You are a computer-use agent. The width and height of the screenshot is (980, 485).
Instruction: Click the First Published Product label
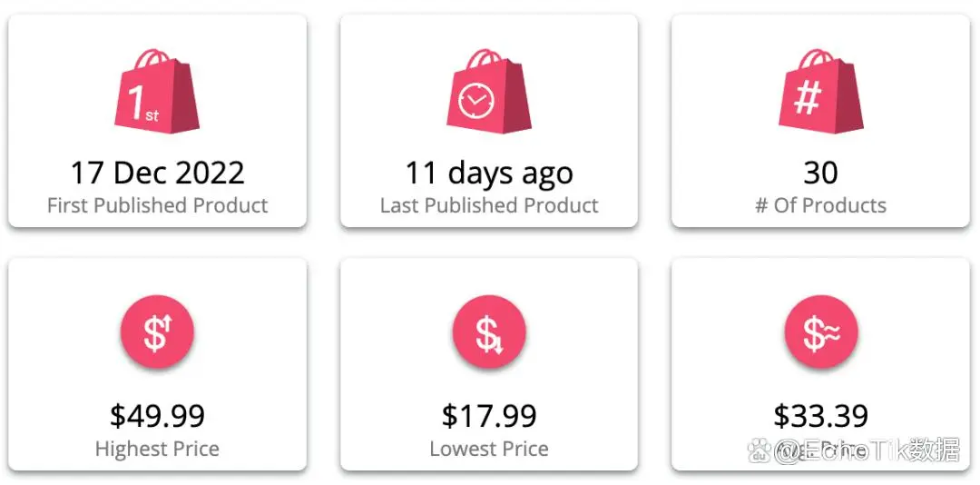click(157, 205)
